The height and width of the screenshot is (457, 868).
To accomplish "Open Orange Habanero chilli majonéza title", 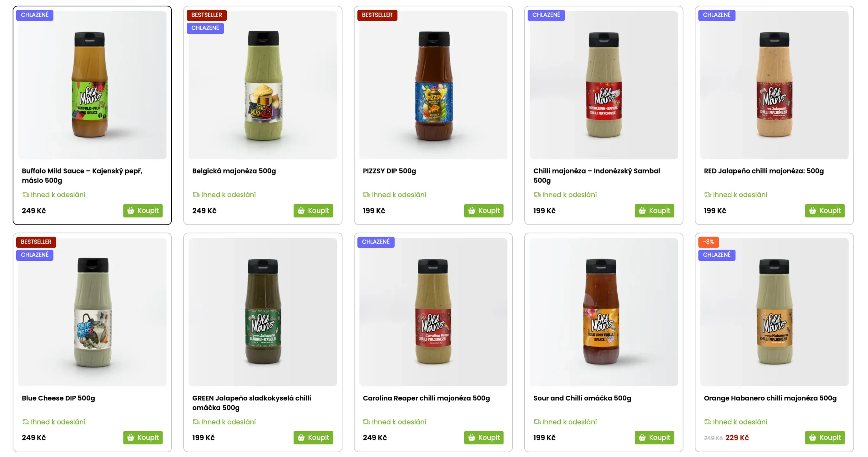I will pyautogui.click(x=770, y=398).
